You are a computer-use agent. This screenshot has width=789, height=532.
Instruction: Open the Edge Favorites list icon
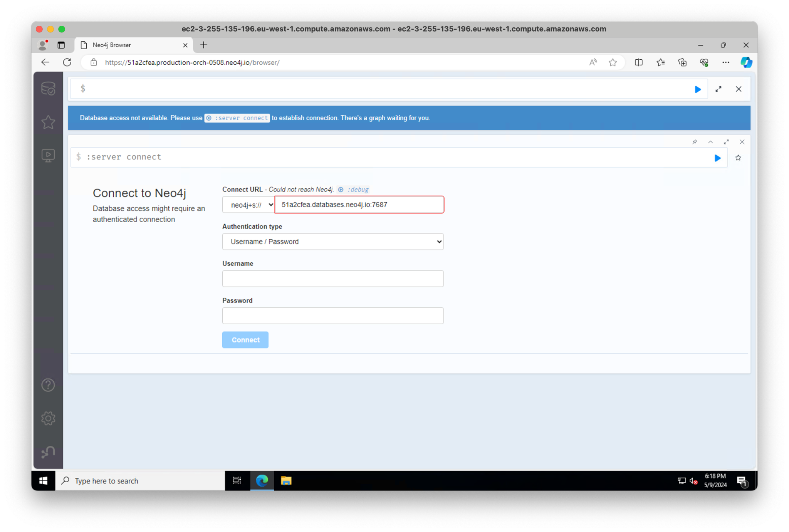[661, 62]
